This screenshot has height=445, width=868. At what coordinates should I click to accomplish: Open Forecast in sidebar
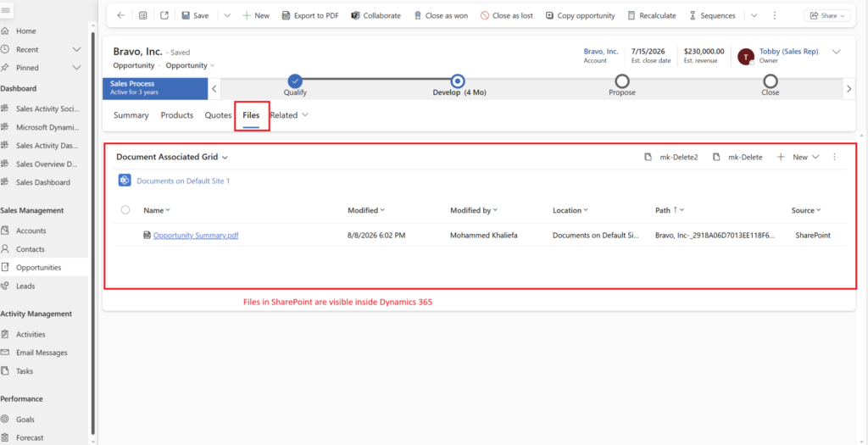click(30, 438)
